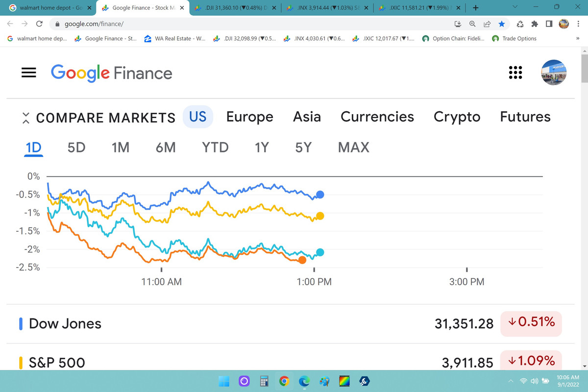Open the Paint app from taskbar

coord(324,381)
